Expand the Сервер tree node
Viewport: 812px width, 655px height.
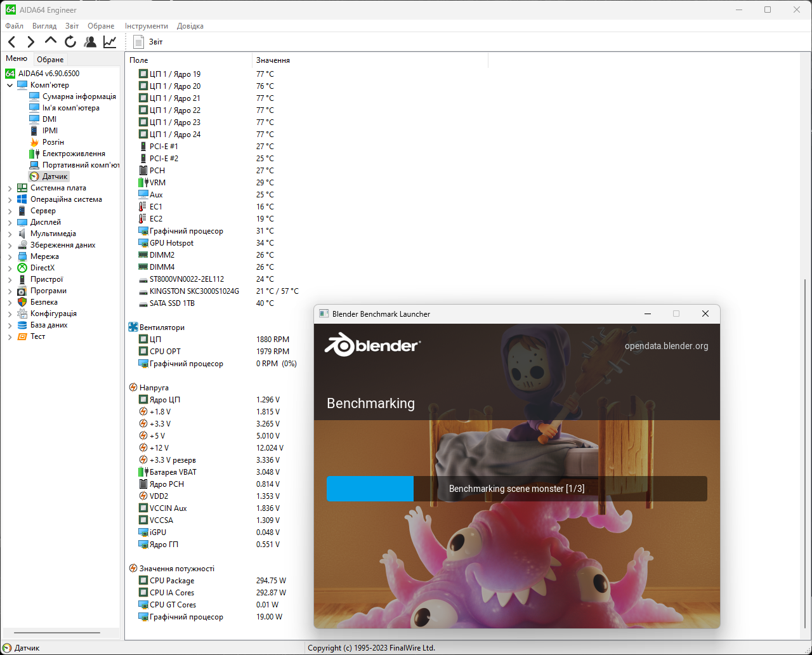coord(10,211)
